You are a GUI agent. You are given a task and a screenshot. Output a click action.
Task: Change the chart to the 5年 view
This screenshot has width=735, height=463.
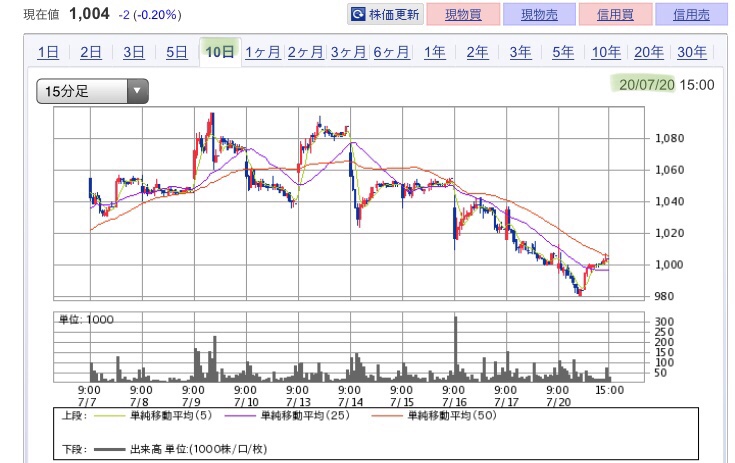click(x=563, y=52)
